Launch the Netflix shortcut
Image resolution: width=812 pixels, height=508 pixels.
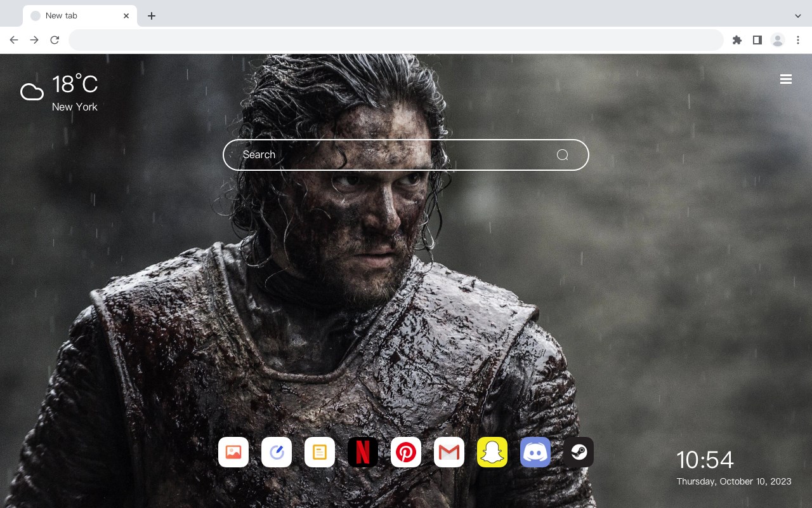363,452
